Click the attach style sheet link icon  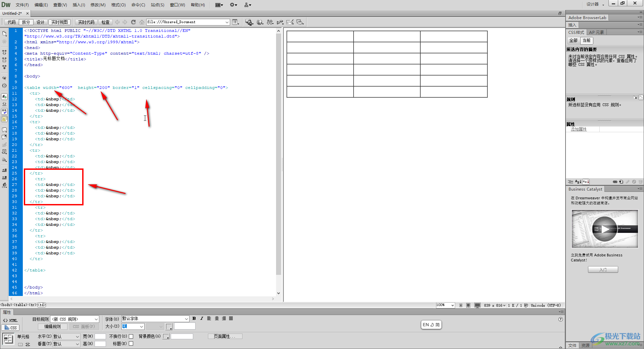[x=615, y=182]
